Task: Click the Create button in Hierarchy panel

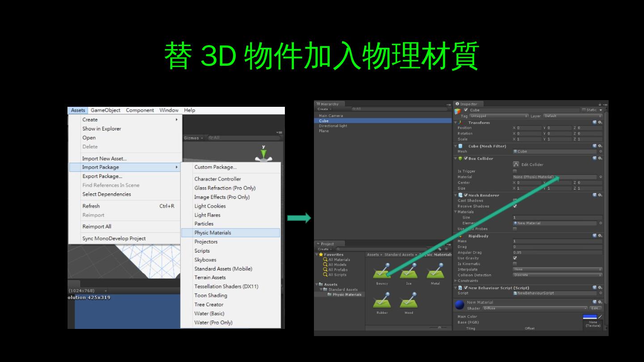Action: [x=323, y=109]
